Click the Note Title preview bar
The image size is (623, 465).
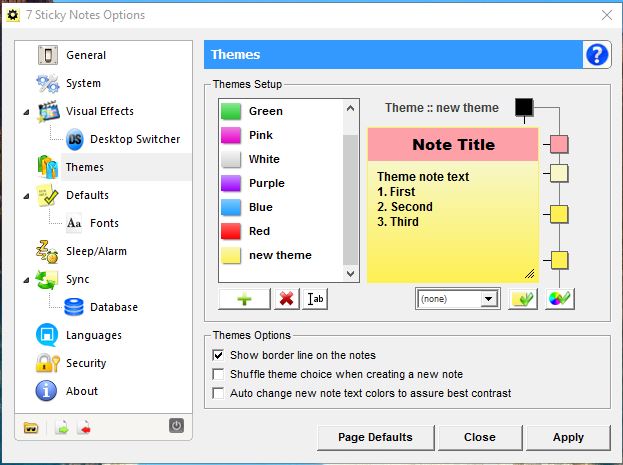click(x=453, y=145)
